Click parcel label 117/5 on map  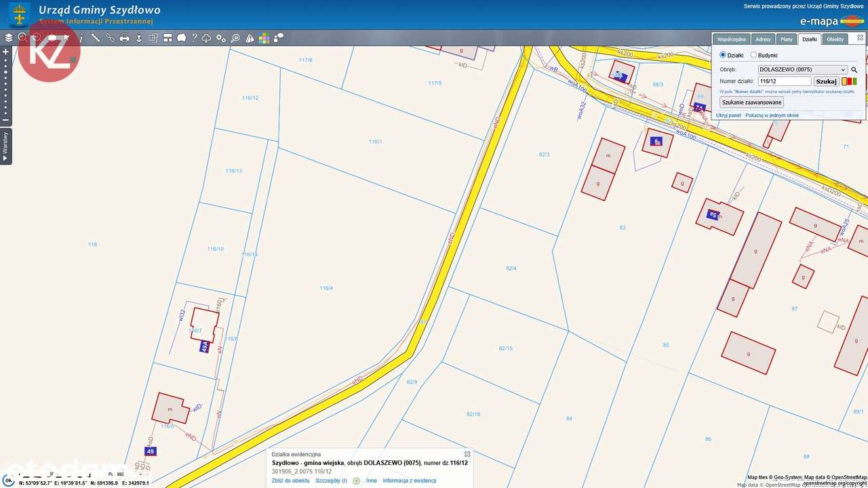(435, 83)
